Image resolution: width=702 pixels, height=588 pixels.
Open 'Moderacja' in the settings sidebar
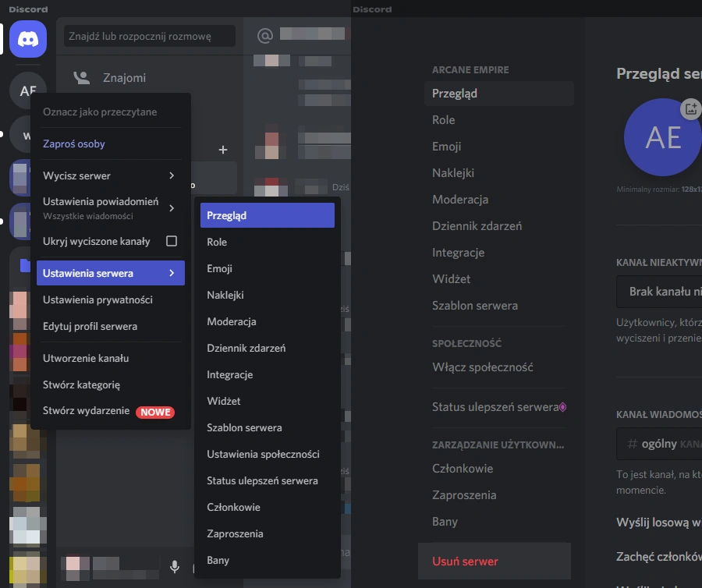(x=498, y=200)
